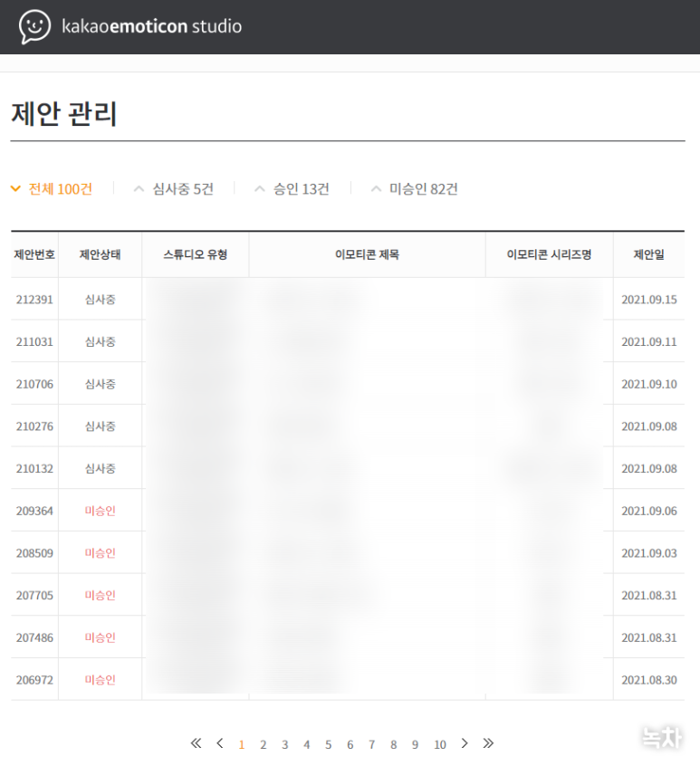Jump to last page double-arrow
Viewport: 700px width, 766px height.
click(x=488, y=743)
